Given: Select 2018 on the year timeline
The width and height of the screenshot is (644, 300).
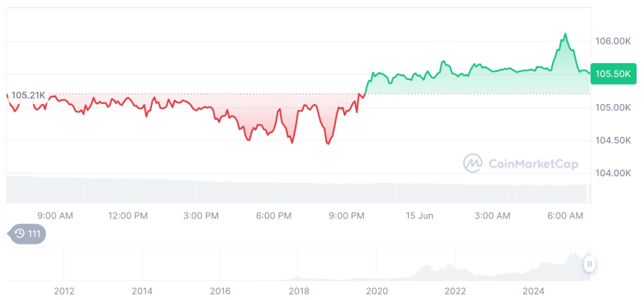Looking at the screenshot, I should pyautogui.click(x=299, y=290).
